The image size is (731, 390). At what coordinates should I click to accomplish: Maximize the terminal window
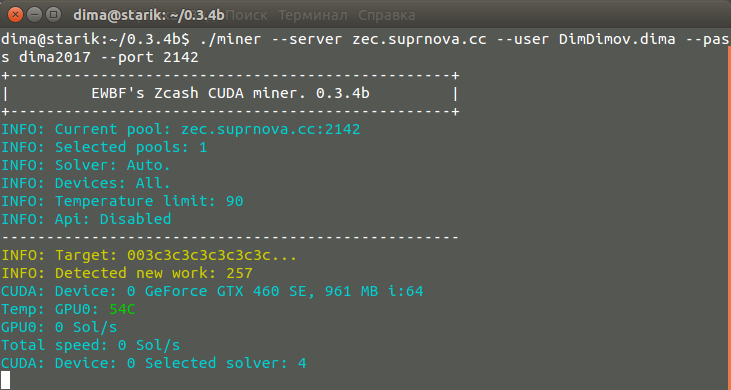[55, 15]
